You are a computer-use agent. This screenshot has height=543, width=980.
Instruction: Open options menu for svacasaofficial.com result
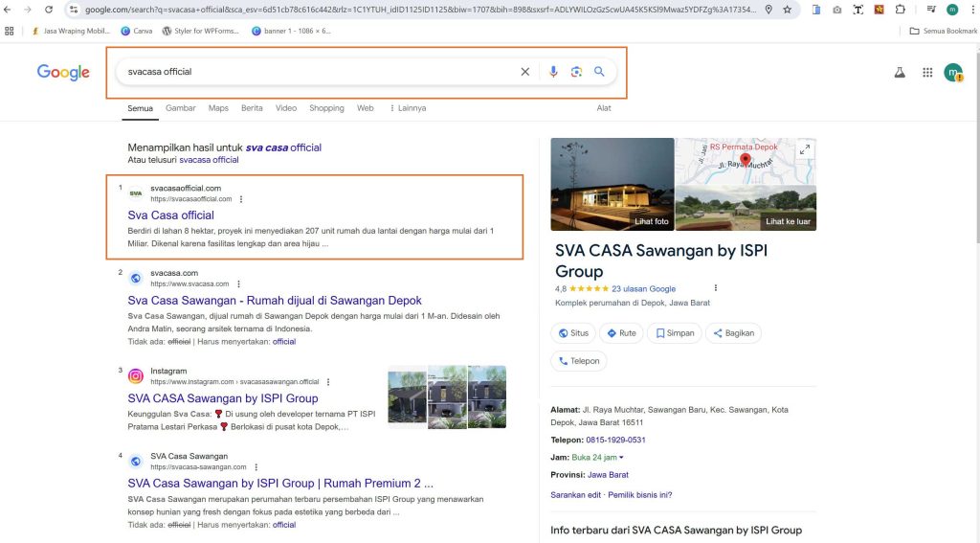(240, 199)
